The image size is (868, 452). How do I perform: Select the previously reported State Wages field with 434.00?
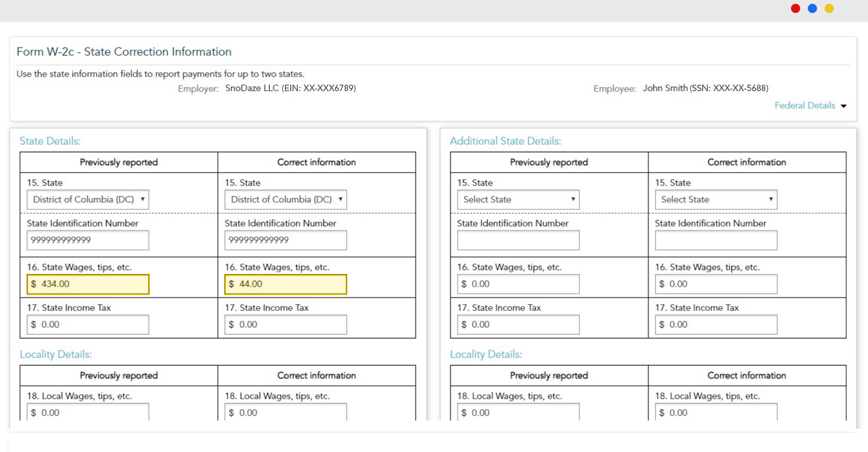pyautogui.click(x=88, y=284)
